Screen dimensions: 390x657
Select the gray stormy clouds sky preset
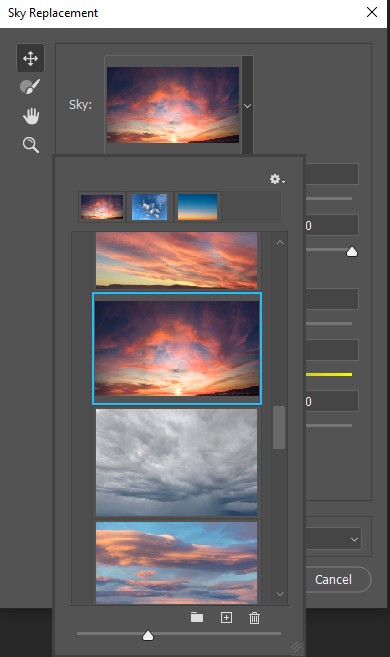click(x=176, y=462)
